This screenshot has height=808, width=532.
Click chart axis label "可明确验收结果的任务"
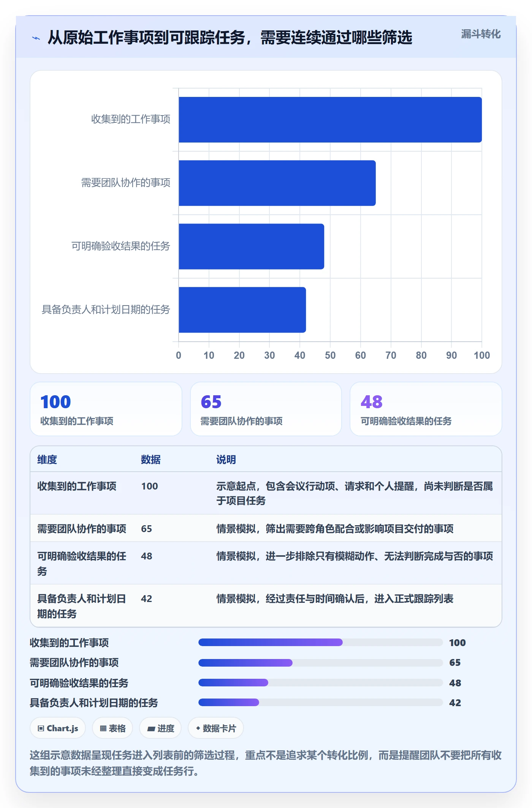pyautogui.click(x=121, y=246)
